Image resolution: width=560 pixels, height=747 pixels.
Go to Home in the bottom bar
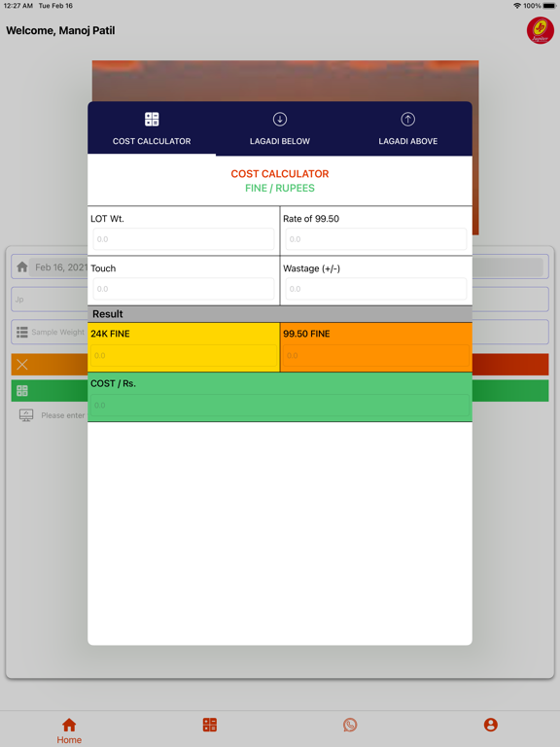(69, 730)
